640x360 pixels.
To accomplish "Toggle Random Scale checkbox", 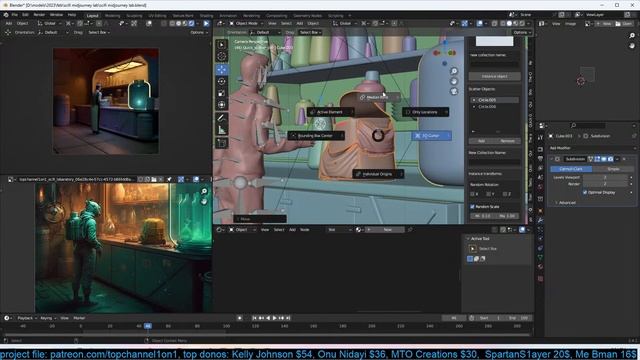I will pos(473,207).
